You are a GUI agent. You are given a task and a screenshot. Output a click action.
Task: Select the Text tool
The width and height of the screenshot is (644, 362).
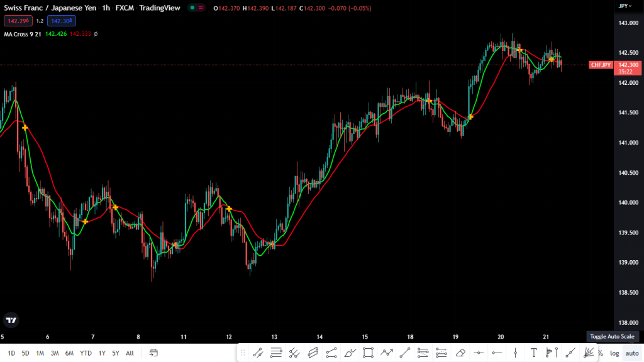(533, 353)
